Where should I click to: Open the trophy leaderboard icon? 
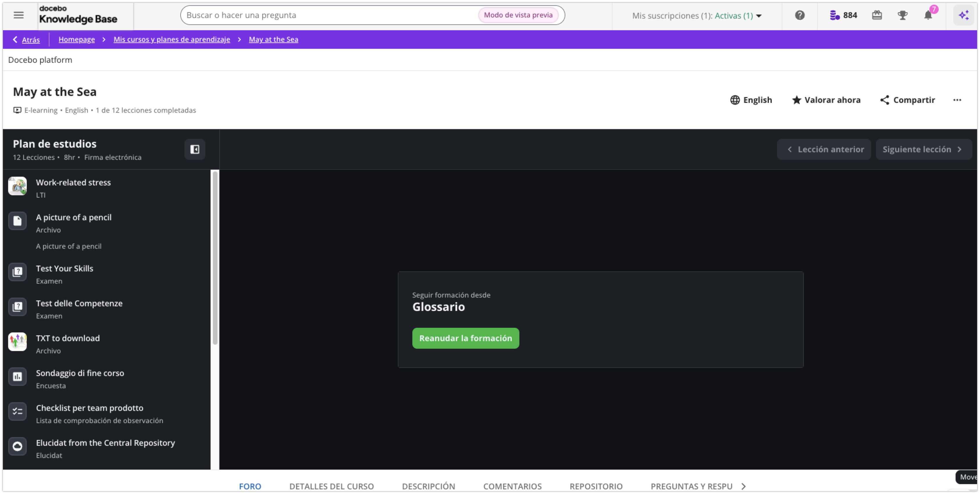pyautogui.click(x=902, y=15)
